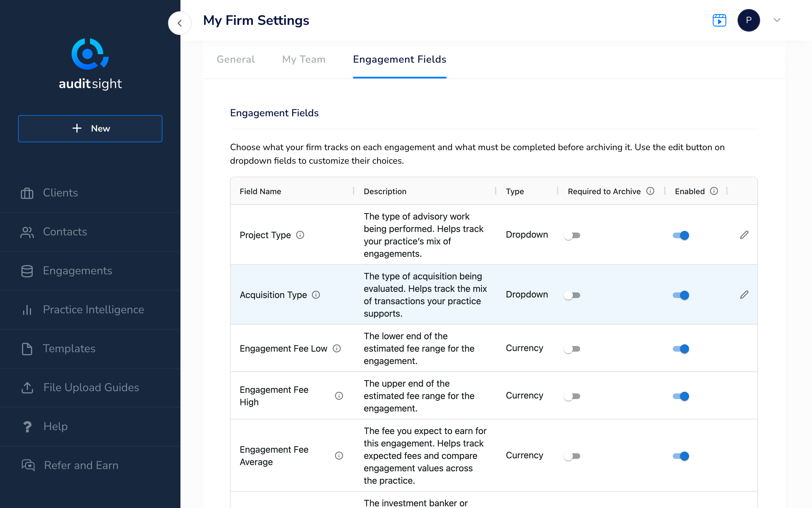Show info icon next to Engagement Fee High

click(x=339, y=396)
